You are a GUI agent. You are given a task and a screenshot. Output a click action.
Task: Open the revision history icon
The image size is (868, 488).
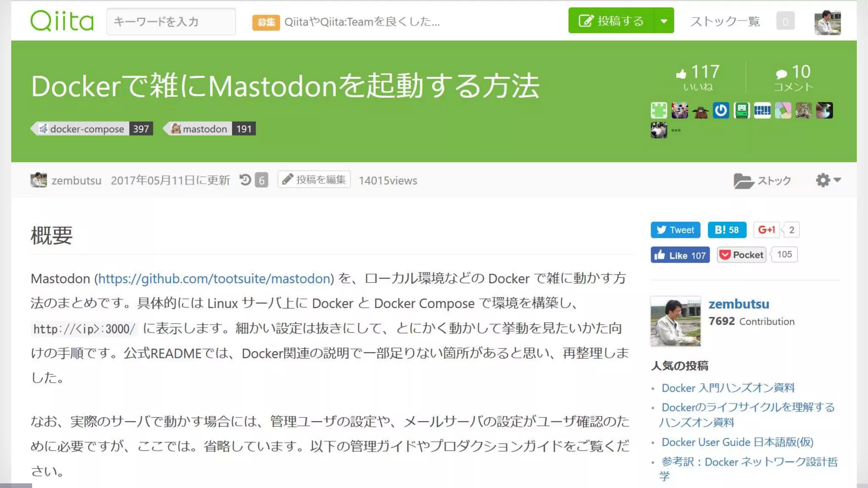pyautogui.click(x=245, y=180)
